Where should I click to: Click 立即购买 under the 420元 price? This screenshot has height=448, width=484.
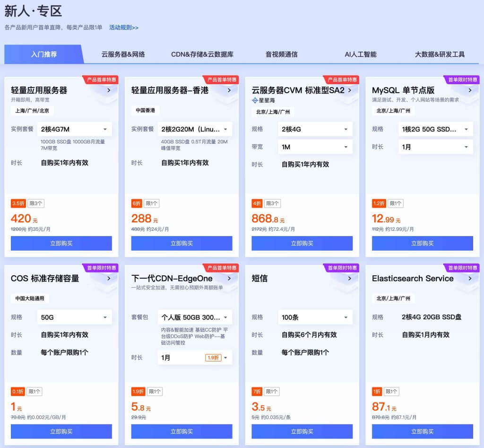pos(61,243)
